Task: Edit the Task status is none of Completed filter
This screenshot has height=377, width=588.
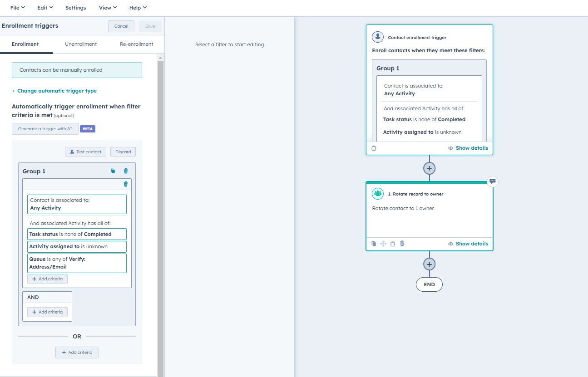Action: point(77,234)
